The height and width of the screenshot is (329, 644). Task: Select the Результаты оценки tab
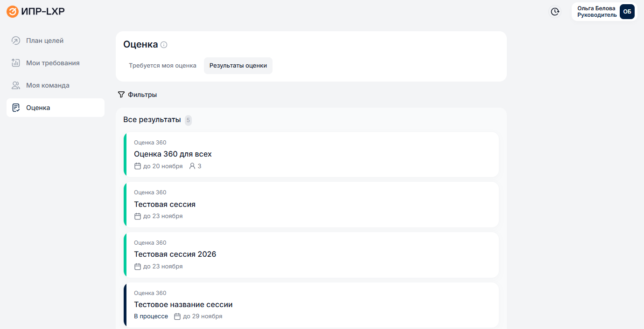click(238, 66)
